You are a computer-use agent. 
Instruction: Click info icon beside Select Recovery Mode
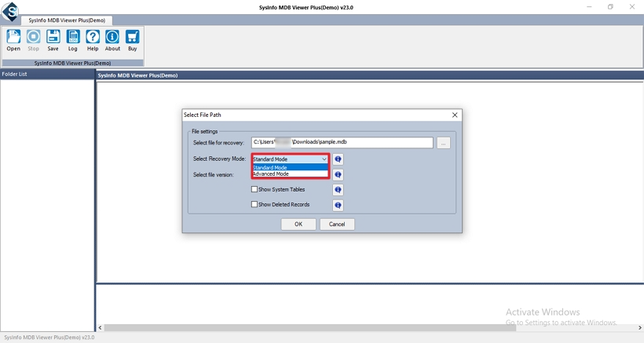[338, 159]
